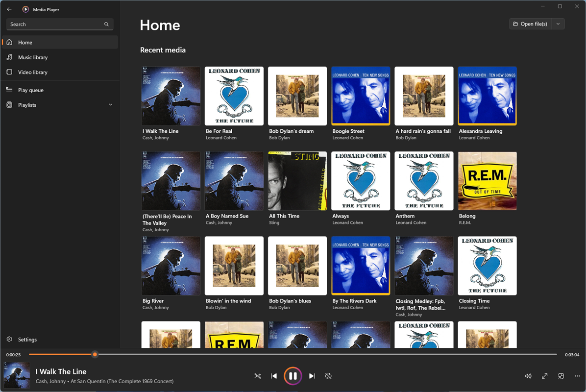Open the Bob Dylan's dream cover art

coord(297,96)
